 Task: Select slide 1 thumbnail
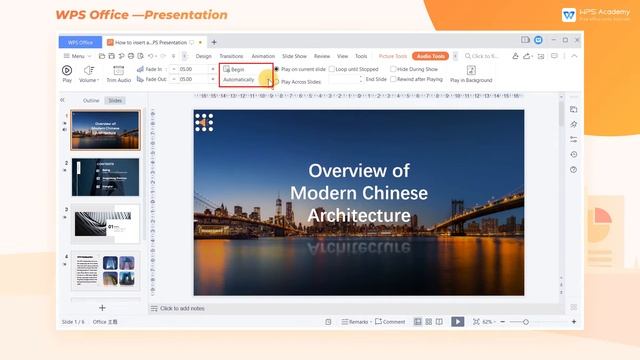tap(106, 130)
